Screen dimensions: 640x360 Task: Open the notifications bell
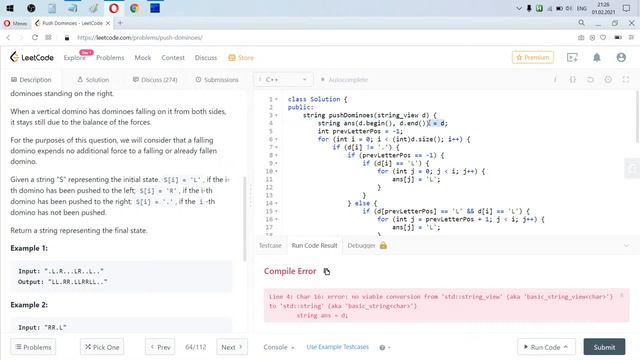[x=597, y=58]
